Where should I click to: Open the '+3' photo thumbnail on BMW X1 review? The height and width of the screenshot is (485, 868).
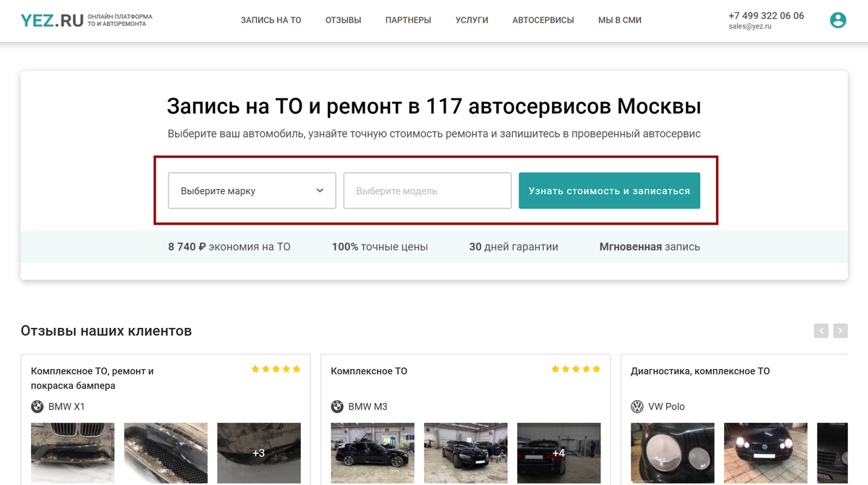click(x=259, y=453)
